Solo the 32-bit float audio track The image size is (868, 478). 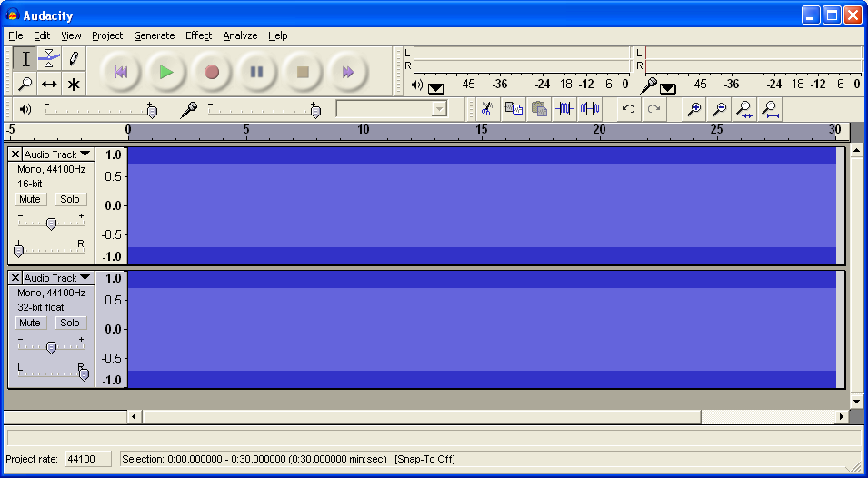point(70,323)
